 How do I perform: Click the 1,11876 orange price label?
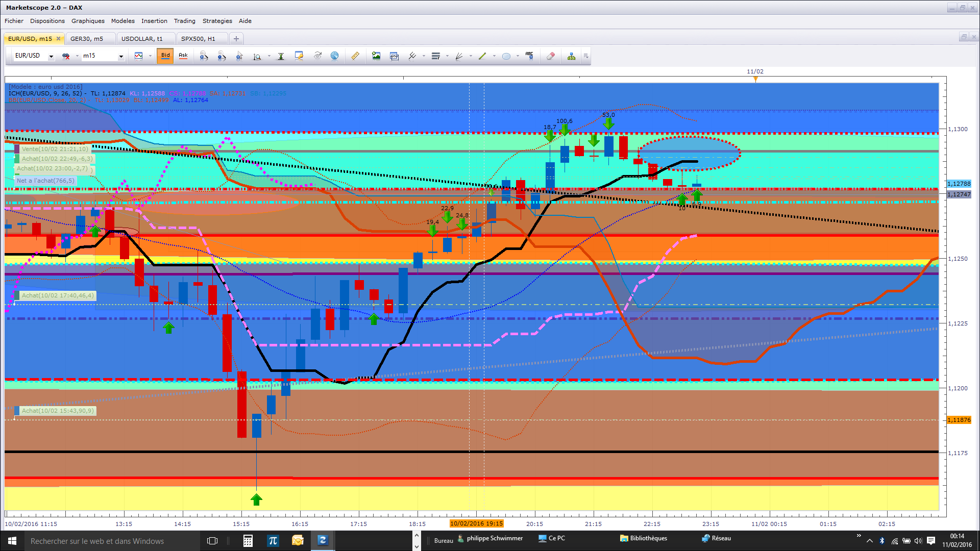(x=959, y=420)
